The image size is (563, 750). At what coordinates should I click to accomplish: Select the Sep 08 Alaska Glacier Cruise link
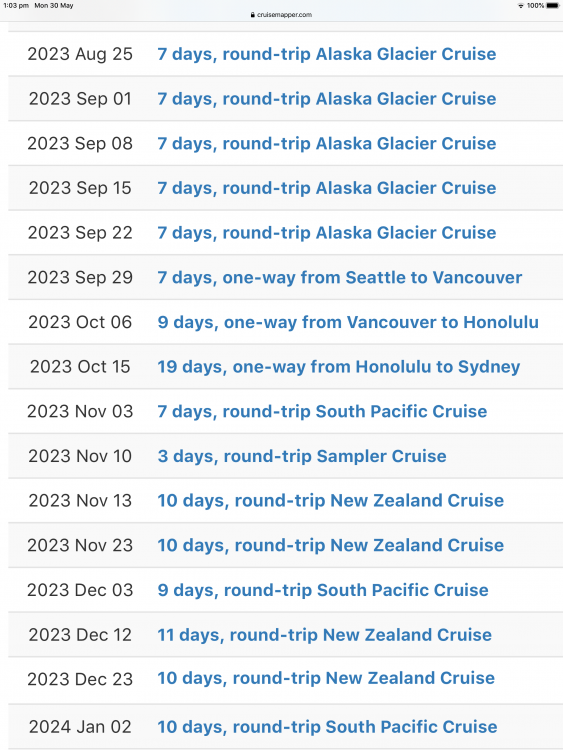point(327,143)
